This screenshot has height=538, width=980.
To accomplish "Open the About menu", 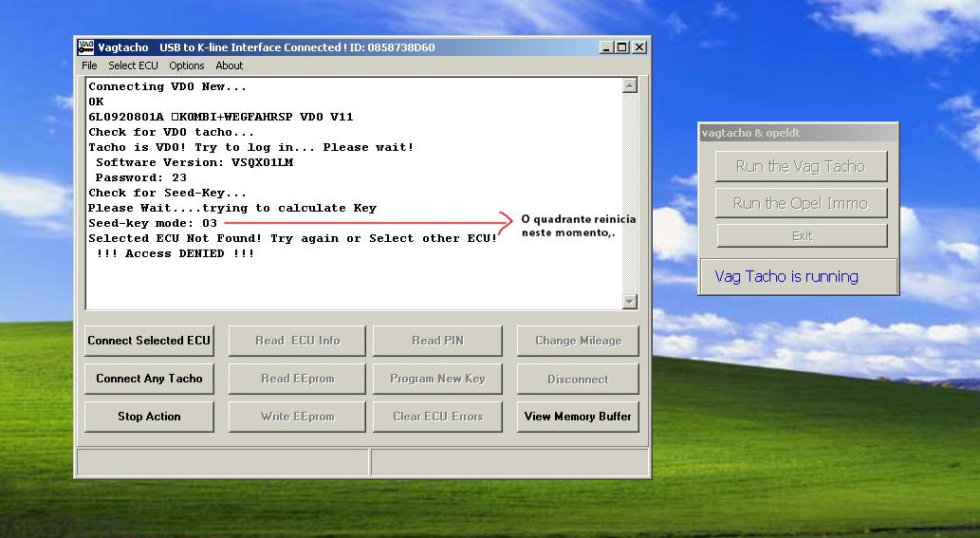I will tap(229, 65).
